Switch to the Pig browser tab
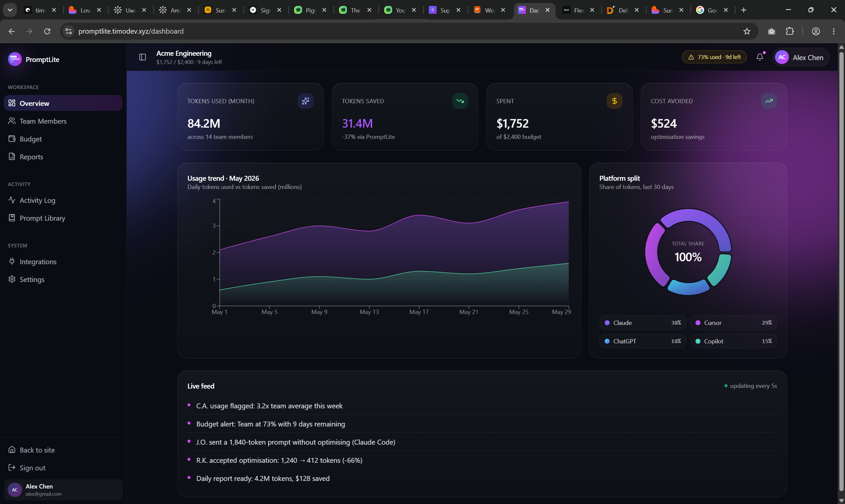845x504 pixels. pos(310,10)
